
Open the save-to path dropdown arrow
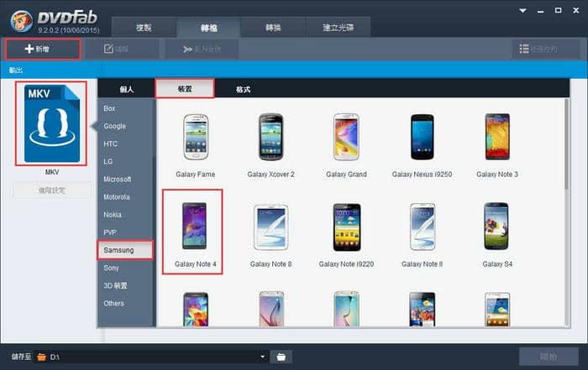point(262,357)
